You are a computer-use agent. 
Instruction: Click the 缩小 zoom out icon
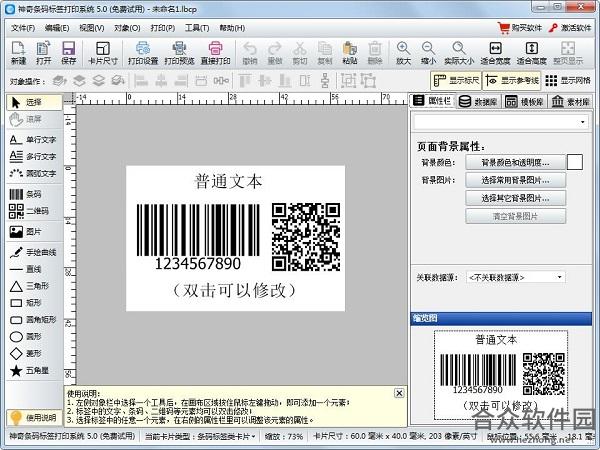click(428, 53)
